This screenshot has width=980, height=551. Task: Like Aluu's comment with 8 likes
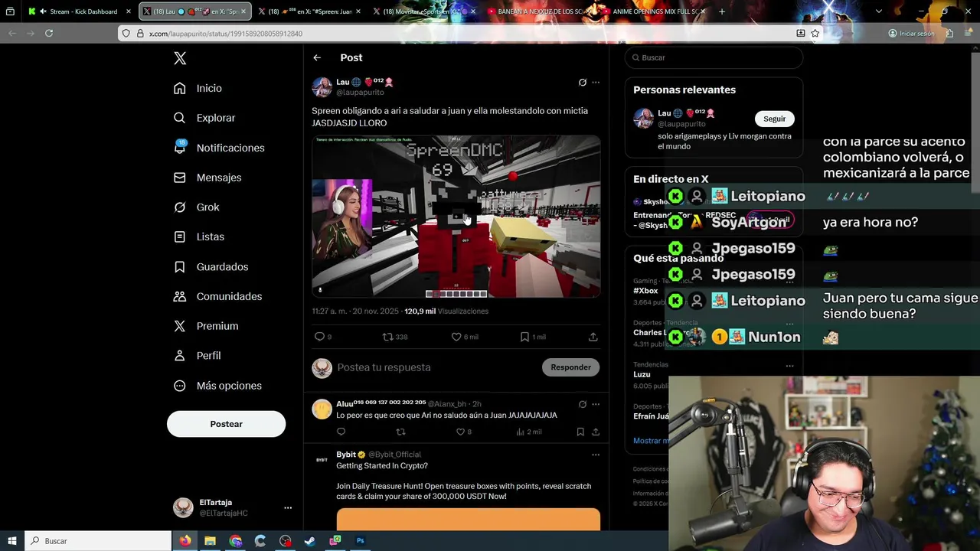coord(460,432)
